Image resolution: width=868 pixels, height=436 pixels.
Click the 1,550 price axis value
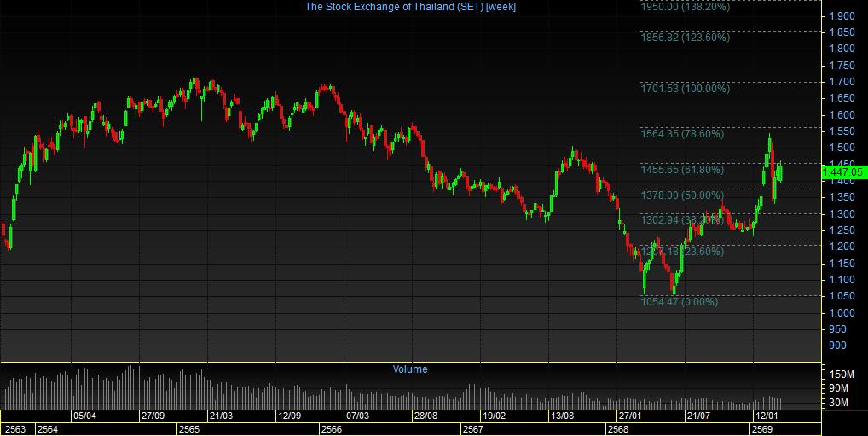click(842, 131)
